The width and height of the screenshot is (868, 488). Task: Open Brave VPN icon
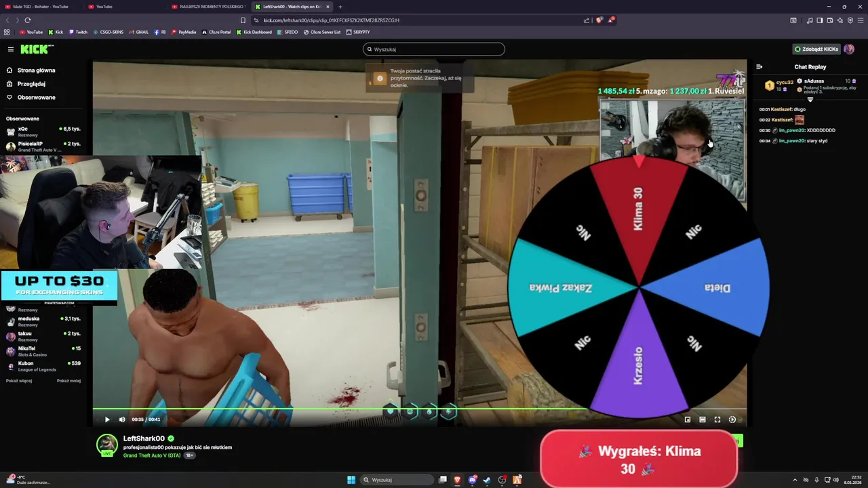tap(850, 20)
